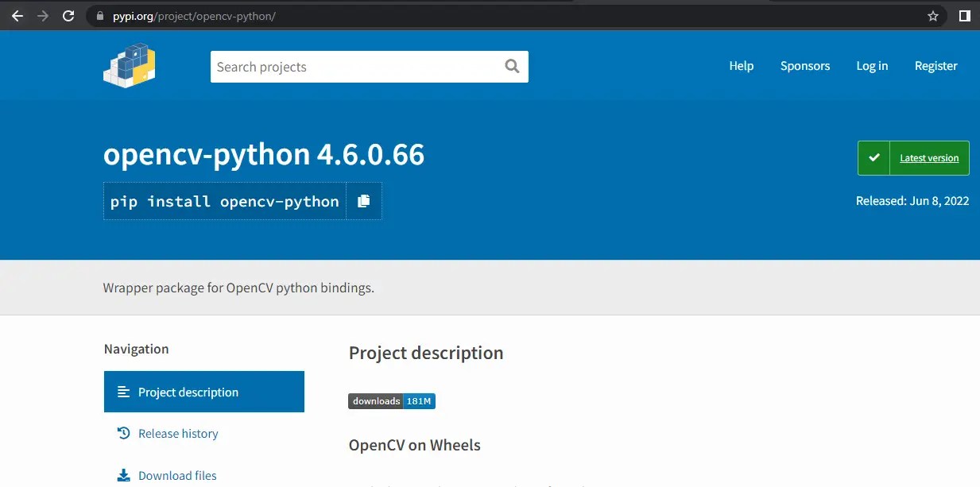This screenshot has height=487, width=980.
Task: Click the Log in link
Action: coord(872,66)
